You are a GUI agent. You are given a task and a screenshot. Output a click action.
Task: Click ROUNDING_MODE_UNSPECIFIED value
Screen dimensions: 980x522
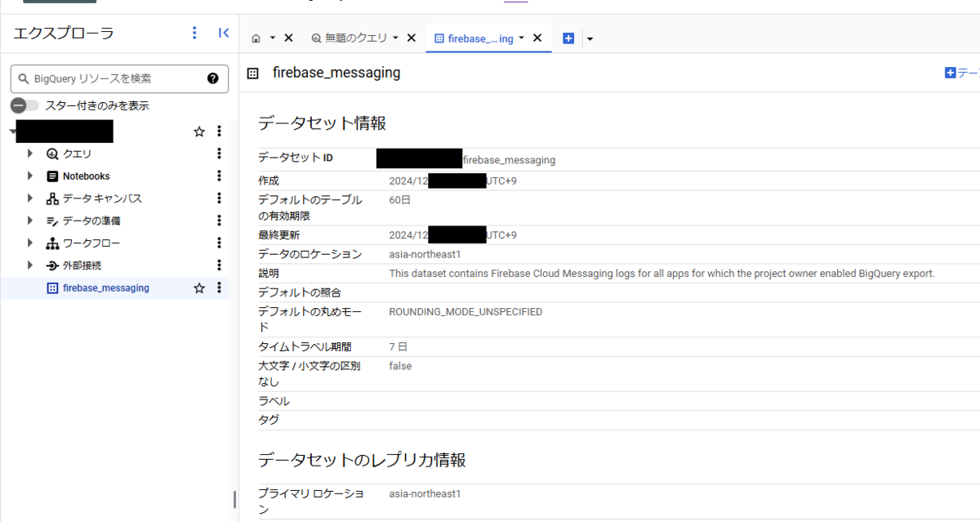465,311
